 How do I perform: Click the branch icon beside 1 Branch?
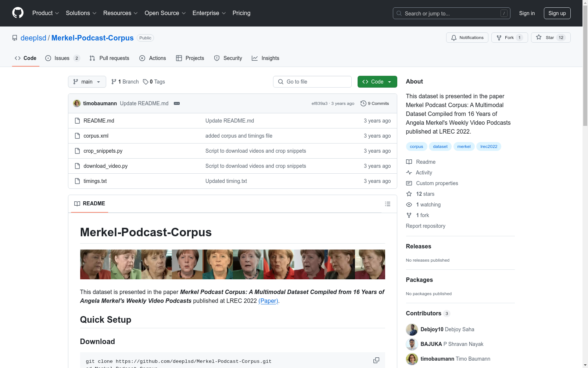click(114, 82)
